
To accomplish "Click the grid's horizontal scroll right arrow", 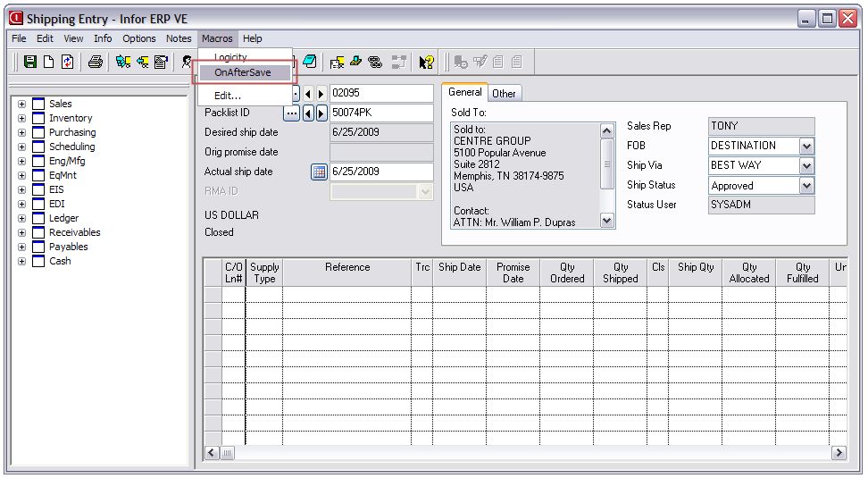I will 839,452.
